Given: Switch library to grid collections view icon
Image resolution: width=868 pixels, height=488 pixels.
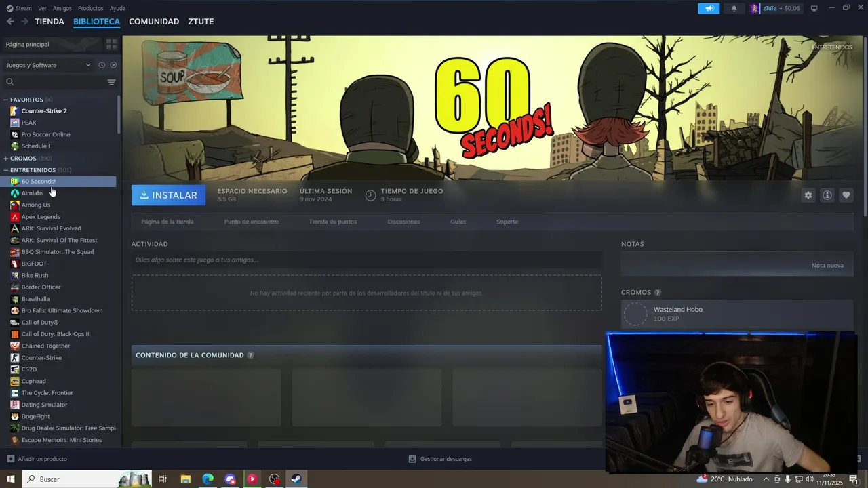Looking at the screenshot, I should 112,44.
